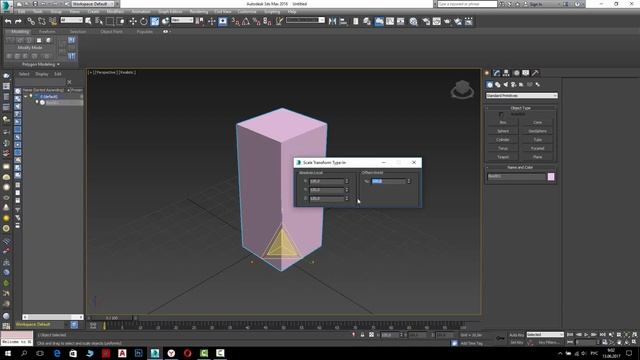This screenshot has height=360, width=640.
Task: Open the Selected key filter dropdown
Action: pyautogui.click(x=545, y=335)
